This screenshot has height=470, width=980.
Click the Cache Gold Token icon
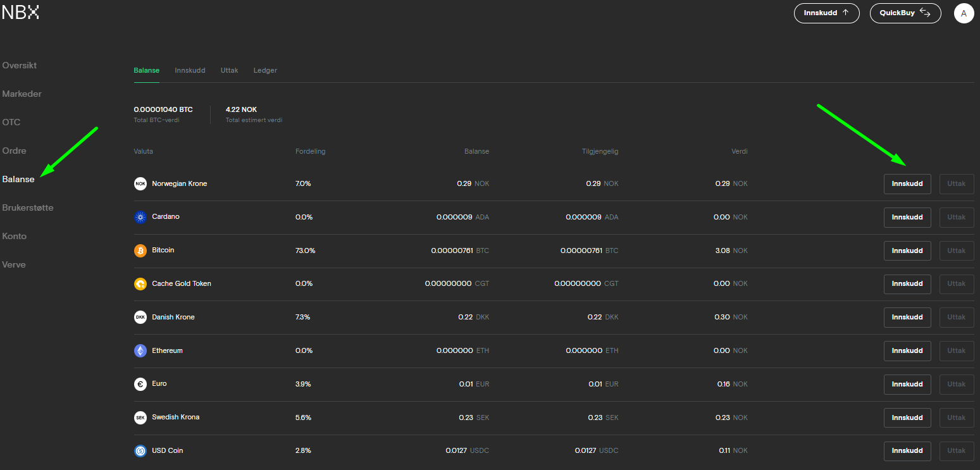pos(140,284)
